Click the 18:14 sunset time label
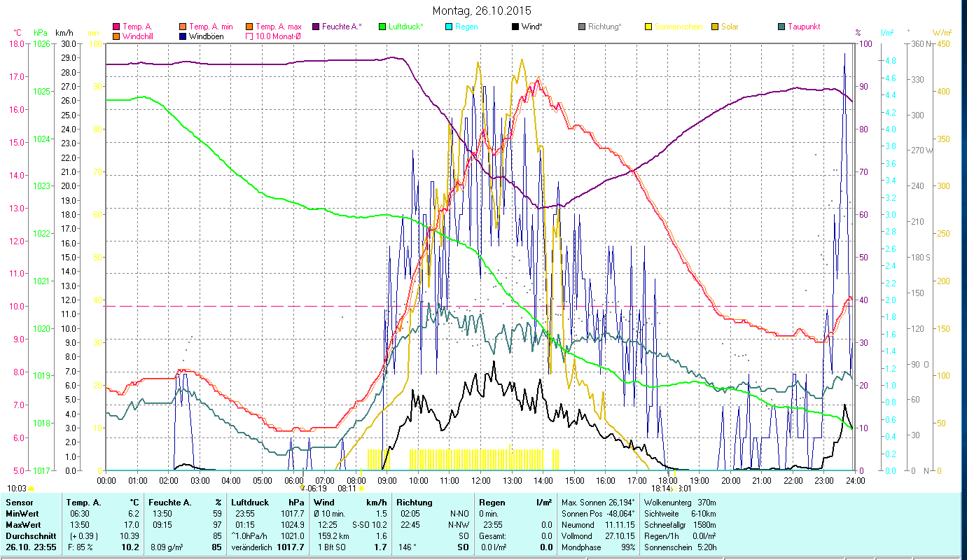Image resolution: width=967 pixels, height=560 pixels. pyautogui.click(x=661, y=489)
